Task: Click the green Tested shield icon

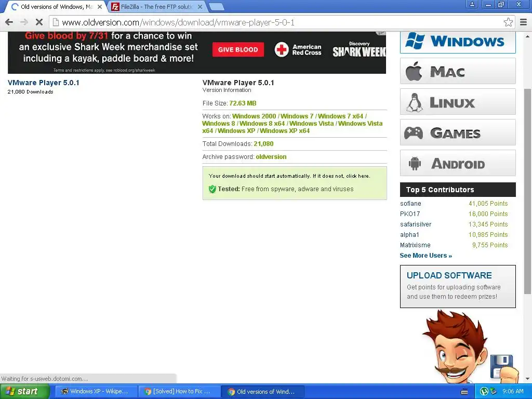Action: [x=212, y=189]
